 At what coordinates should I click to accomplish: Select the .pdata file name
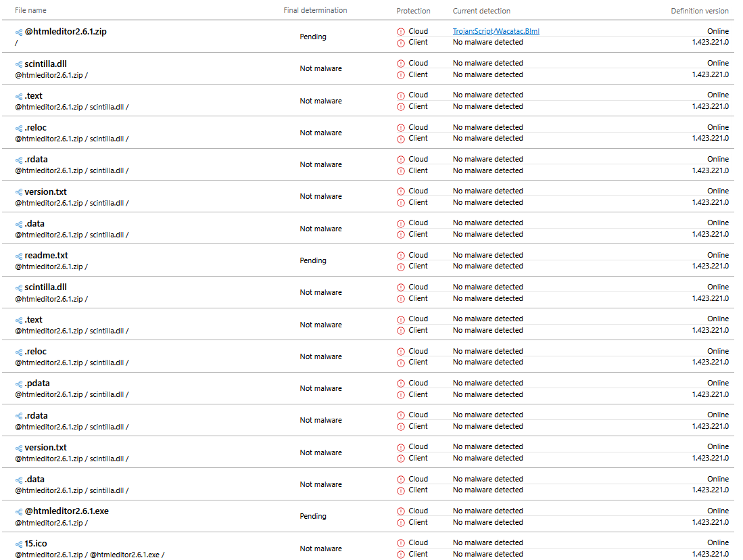tap(37, 383)
